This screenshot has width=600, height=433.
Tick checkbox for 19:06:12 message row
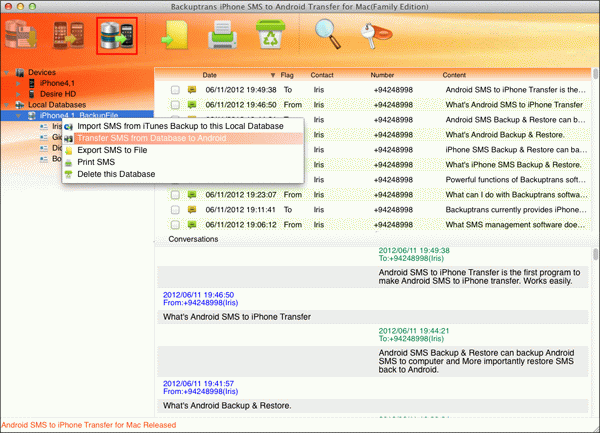click(175, 225)
